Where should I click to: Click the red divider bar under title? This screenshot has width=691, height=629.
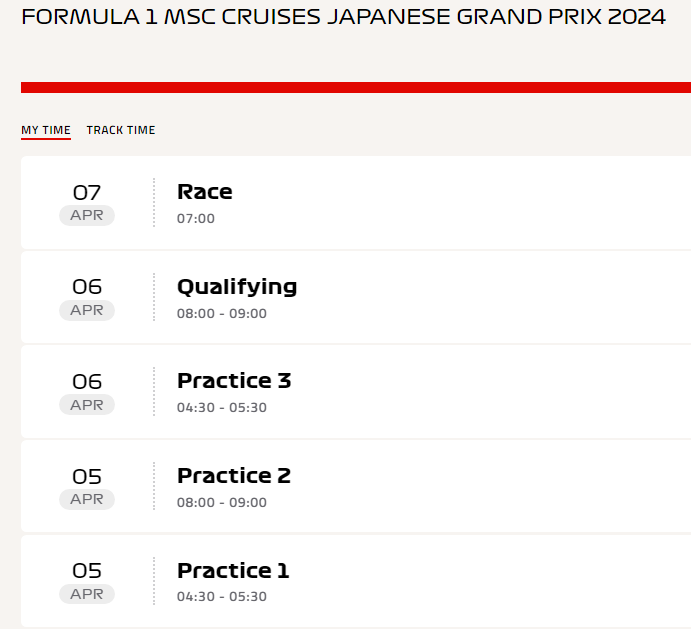click(x=356, y=87)
